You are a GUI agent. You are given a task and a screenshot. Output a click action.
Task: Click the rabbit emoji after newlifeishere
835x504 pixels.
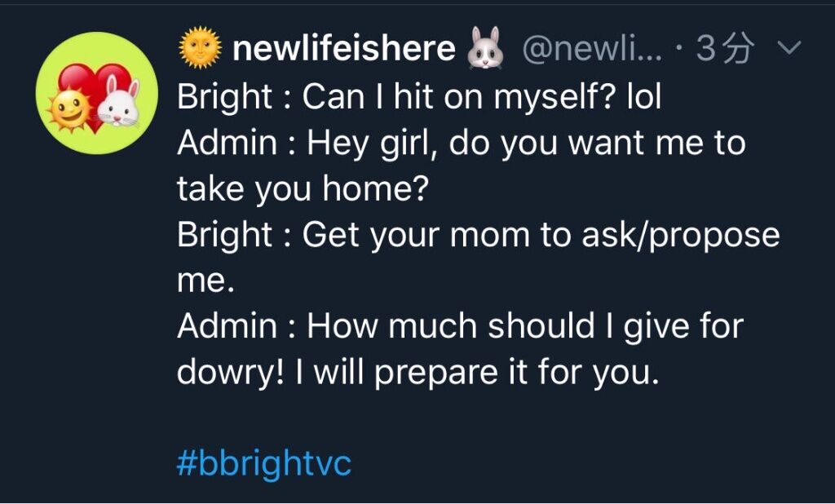485,48
